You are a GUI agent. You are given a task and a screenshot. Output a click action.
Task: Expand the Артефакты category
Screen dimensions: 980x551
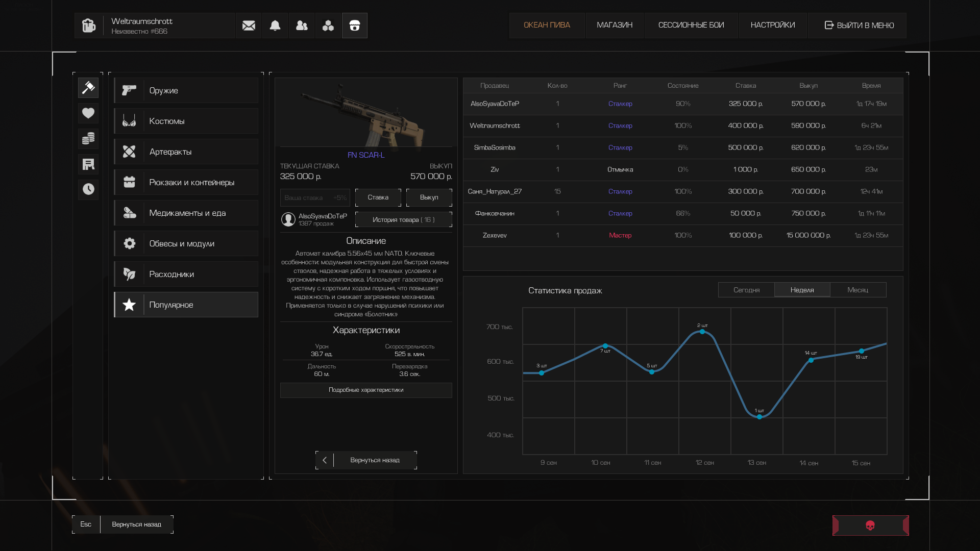click(x=186, y=152)
